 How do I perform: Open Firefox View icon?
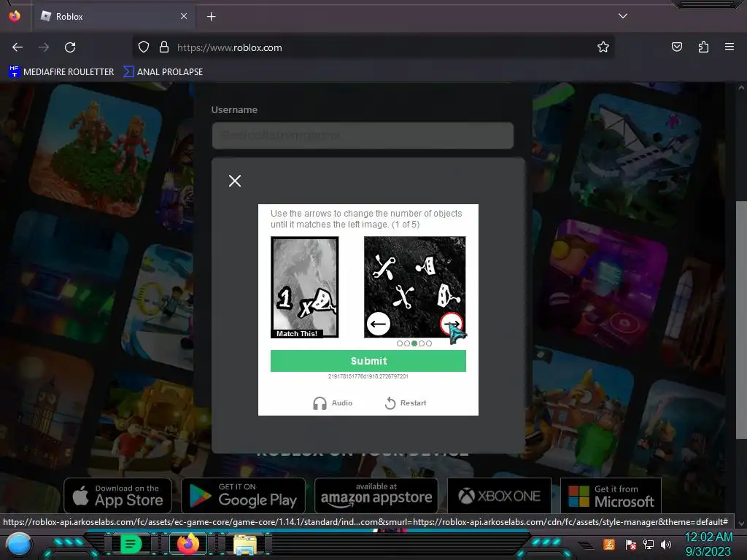tap(15, 16)
